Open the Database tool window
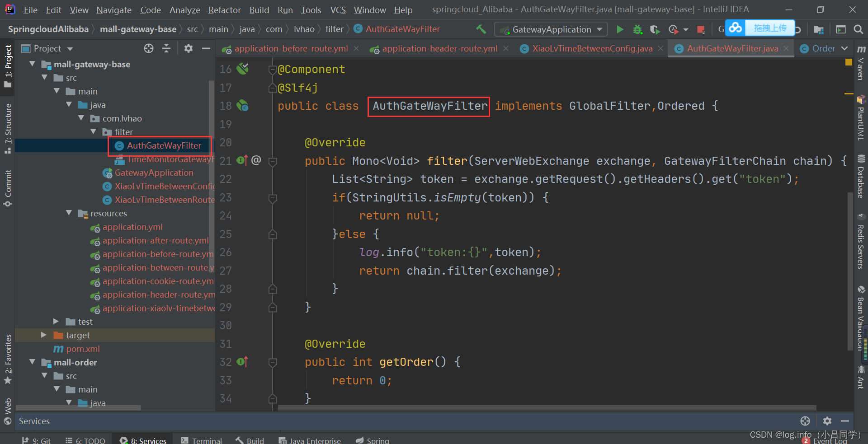Image resolution: width=868 pixels, height=444 pixels. pos(861,177)
